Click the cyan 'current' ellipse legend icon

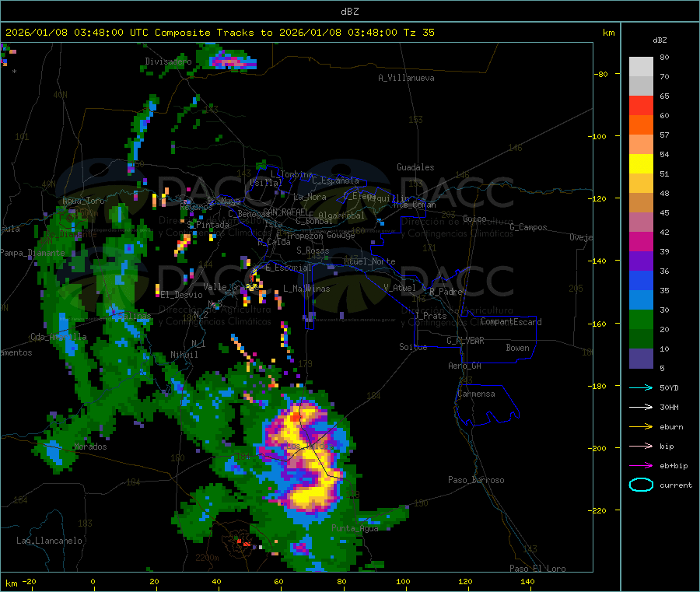coord(641,485)
